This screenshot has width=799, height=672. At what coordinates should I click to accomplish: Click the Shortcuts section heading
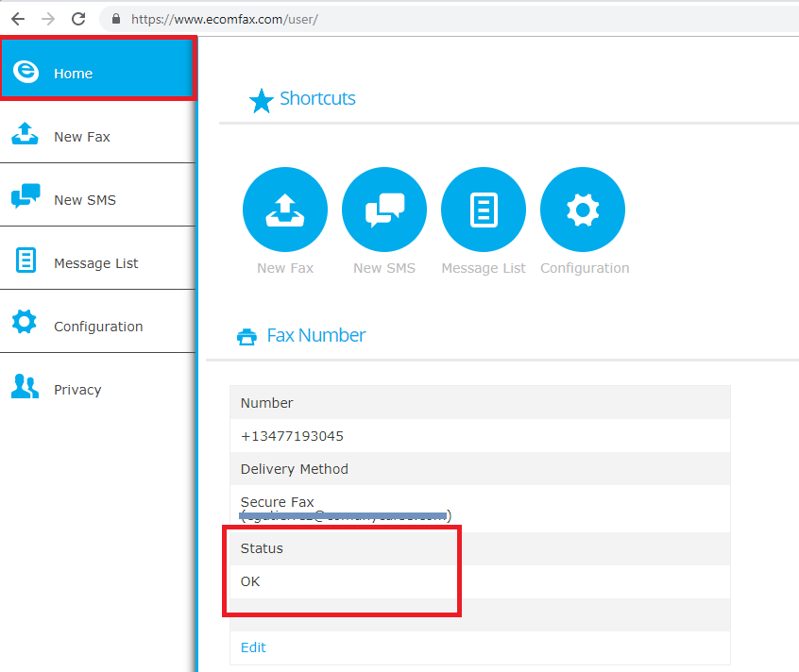pos(317,98)
